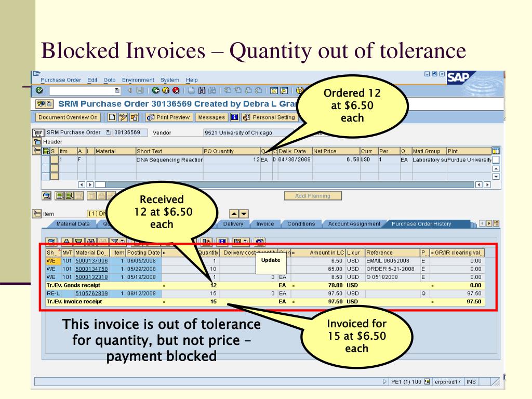Screen dimensions: 532x399
Task: Click the red Cancel icon
Action: pos(176,90)
